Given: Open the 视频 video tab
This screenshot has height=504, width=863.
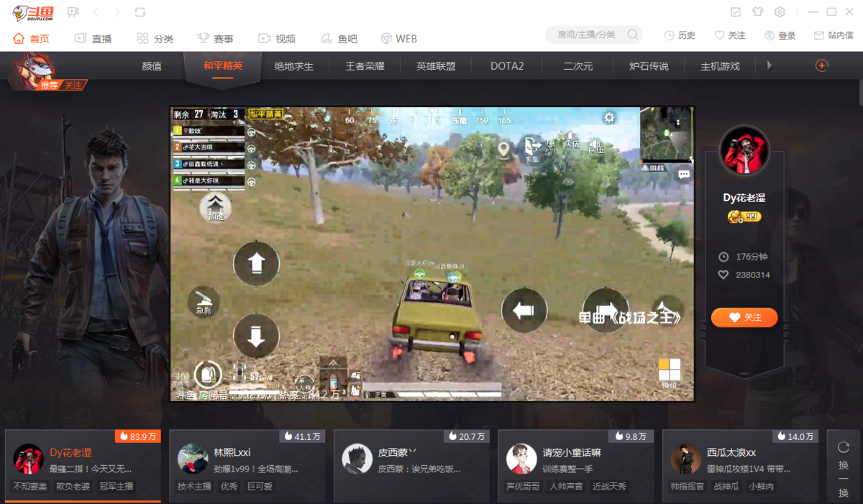Looking at the screenshot, I should pos(277,38).
